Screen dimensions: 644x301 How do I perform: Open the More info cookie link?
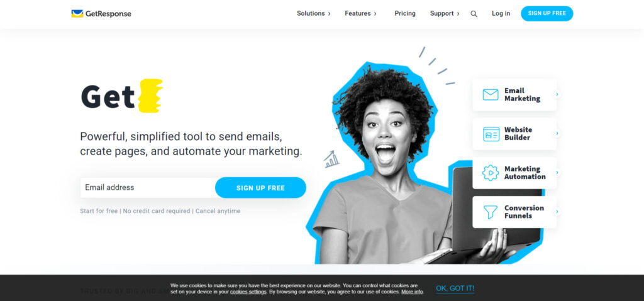[412, 292]
